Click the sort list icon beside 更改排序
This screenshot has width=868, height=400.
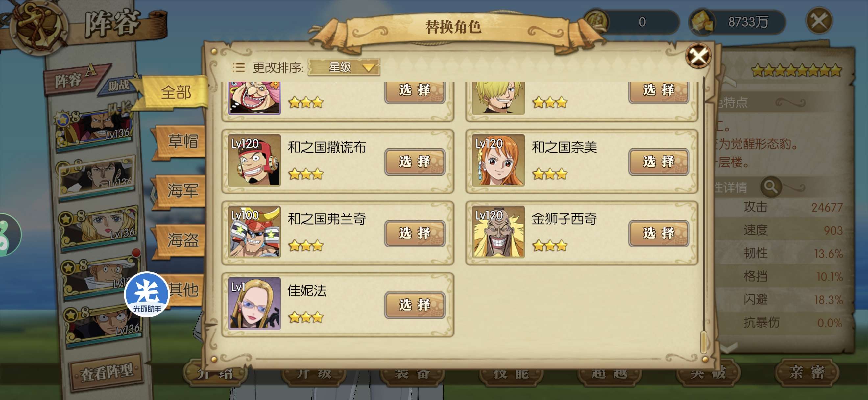pyautogui.click(x=239, y=67)
